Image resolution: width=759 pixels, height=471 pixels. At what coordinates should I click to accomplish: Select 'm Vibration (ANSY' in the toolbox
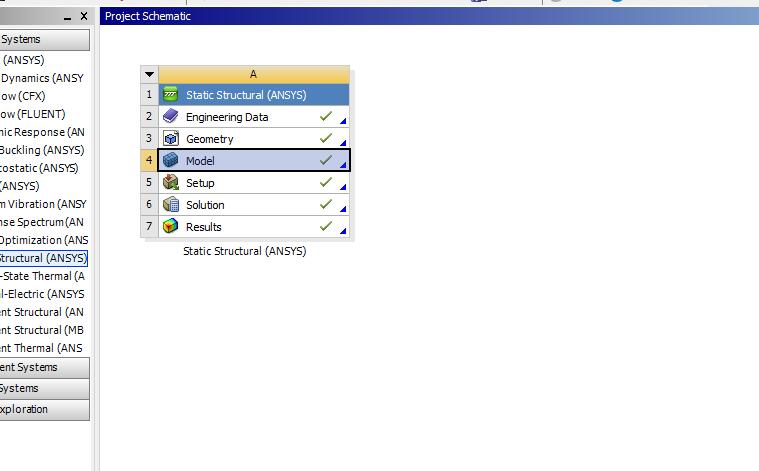click(44, 204)
